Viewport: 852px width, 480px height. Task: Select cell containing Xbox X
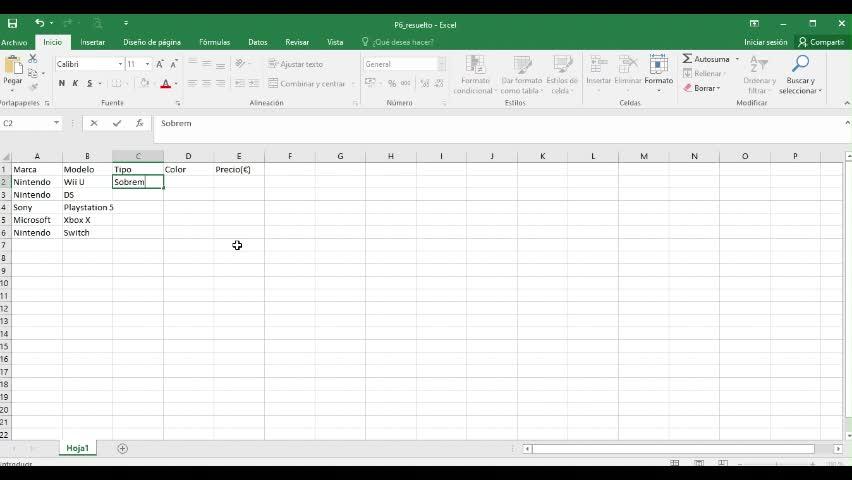[x=87, y=220]
